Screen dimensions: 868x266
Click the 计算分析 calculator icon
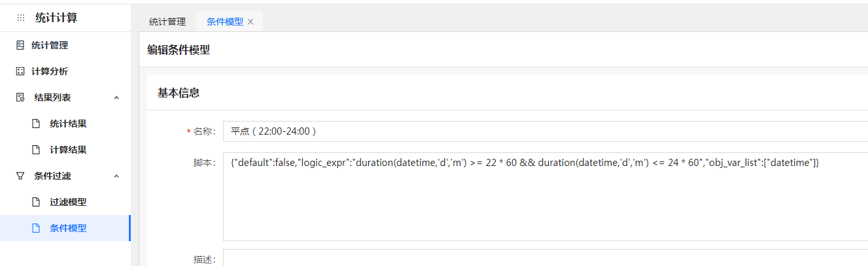[x=20, y=71]
